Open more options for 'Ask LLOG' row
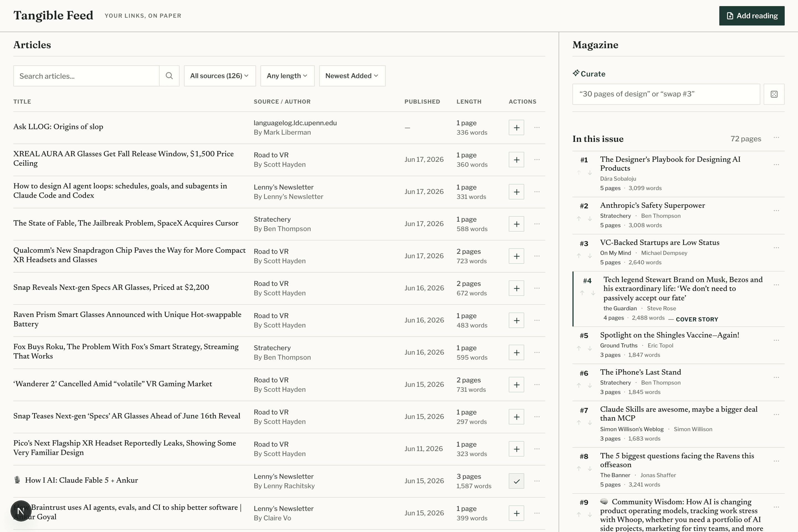Viewport: 798px width, 532px height. click(x=537, y=127)
